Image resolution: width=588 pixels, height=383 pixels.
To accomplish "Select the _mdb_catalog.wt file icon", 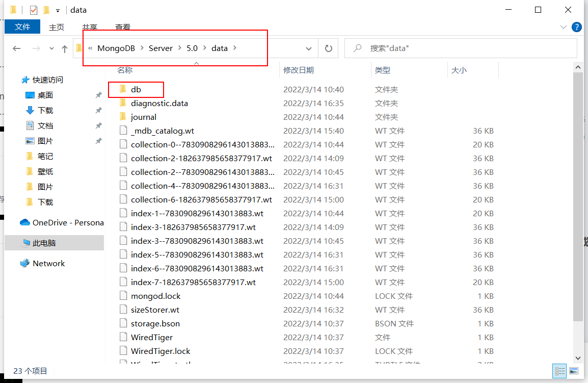I will [123, 131].
